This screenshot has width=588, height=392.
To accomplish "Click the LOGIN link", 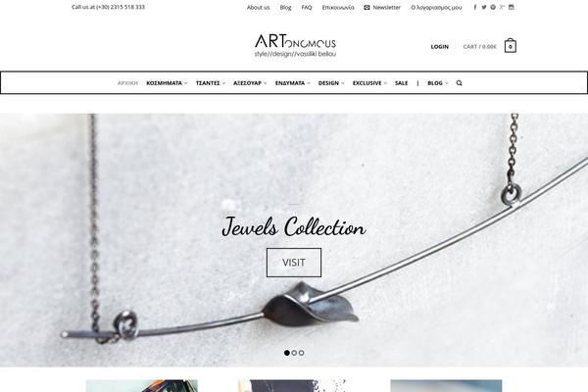I will tap(439, 47).
